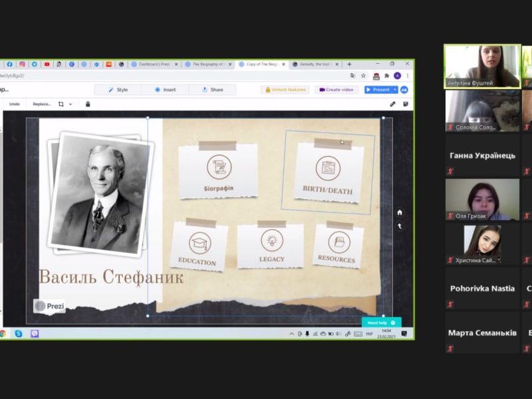Open Viber from the Windows taskbar

[x=35, y=333]
